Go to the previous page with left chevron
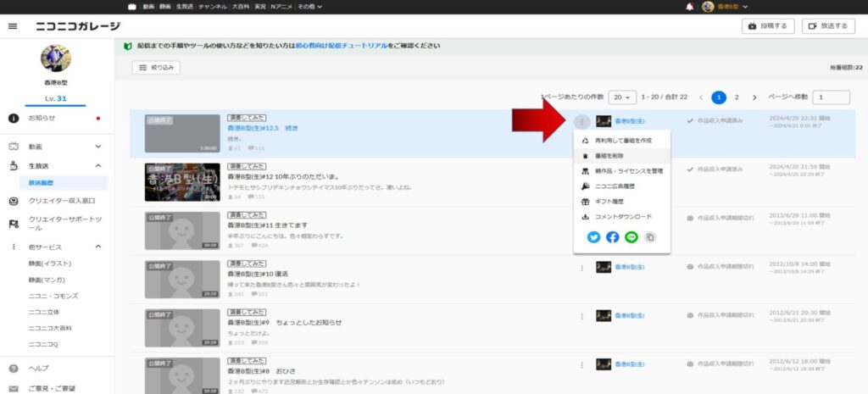868x394 pixels. coord(701,97)
